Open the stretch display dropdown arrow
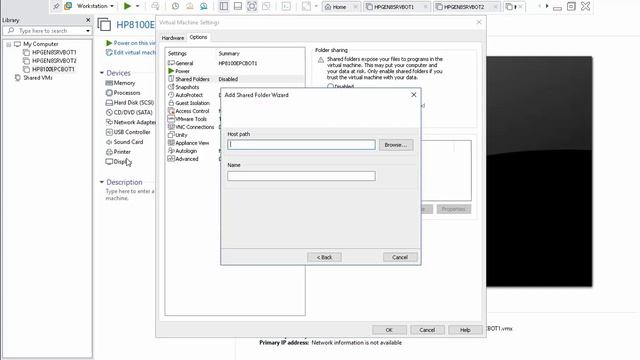 pyautogui.click(x=316, y=6)
